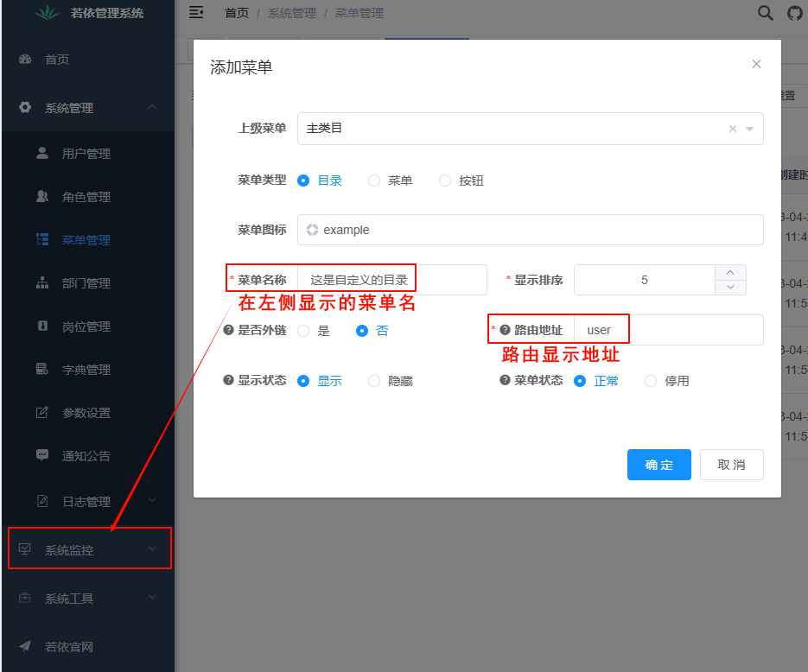Clear 上级菜单 selection with the x icon
Viewport: 808px width, 672px height.
click(x=732, y=129)
